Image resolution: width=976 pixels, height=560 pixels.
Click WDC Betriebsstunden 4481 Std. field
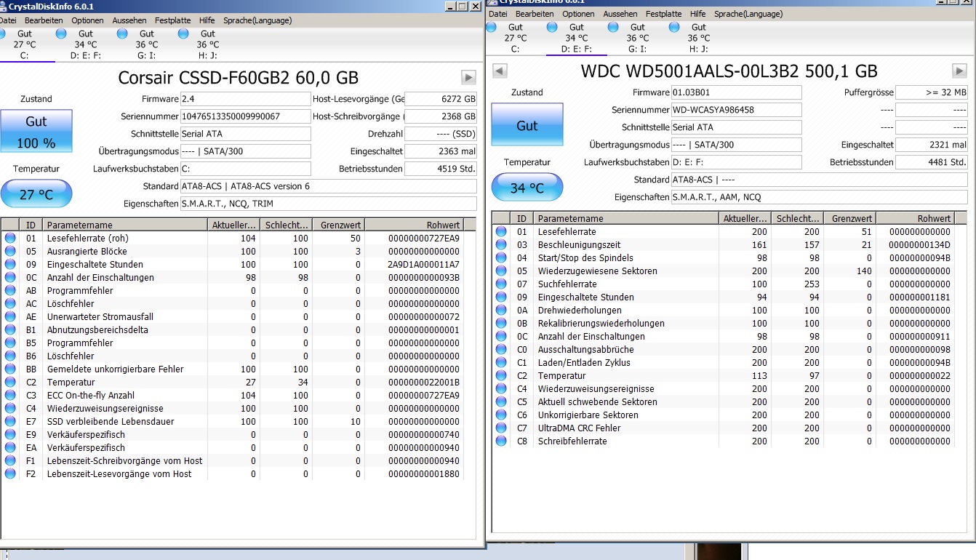coord(932,162)
